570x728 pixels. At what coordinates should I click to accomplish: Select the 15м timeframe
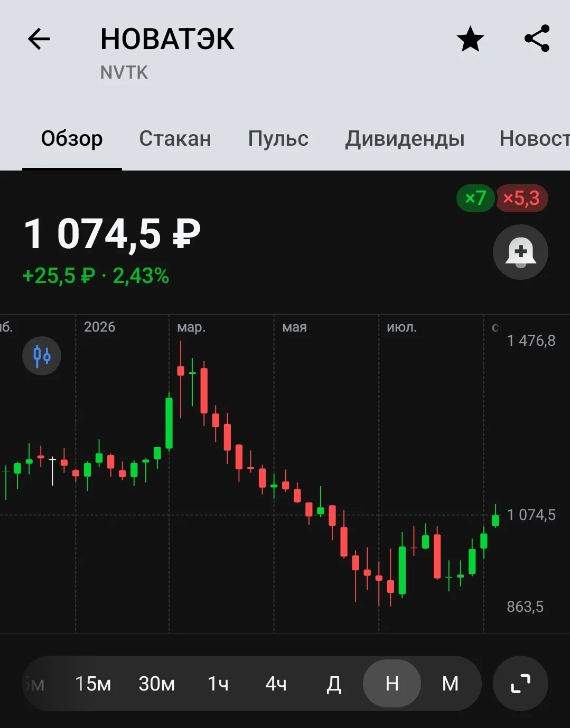[x=93, y=684]
